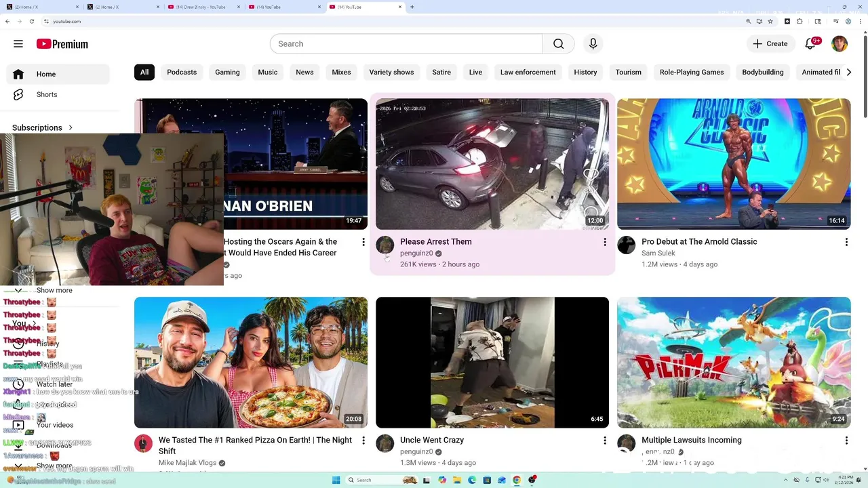Open the #1 ranked pizza video thumbnail
The width and height of the screenshot is (868, 488).
[x=251, y=363]
